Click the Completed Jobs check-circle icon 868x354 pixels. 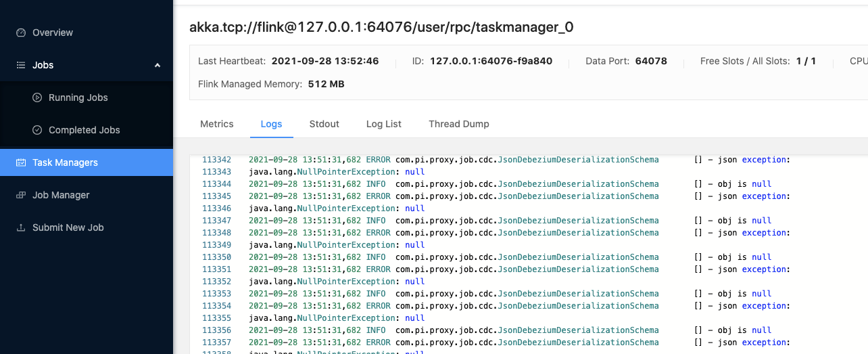tap(37, 130)
